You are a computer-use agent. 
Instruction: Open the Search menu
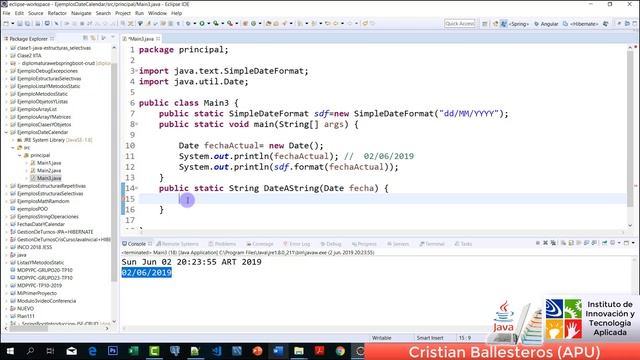(x=103, y=13)
